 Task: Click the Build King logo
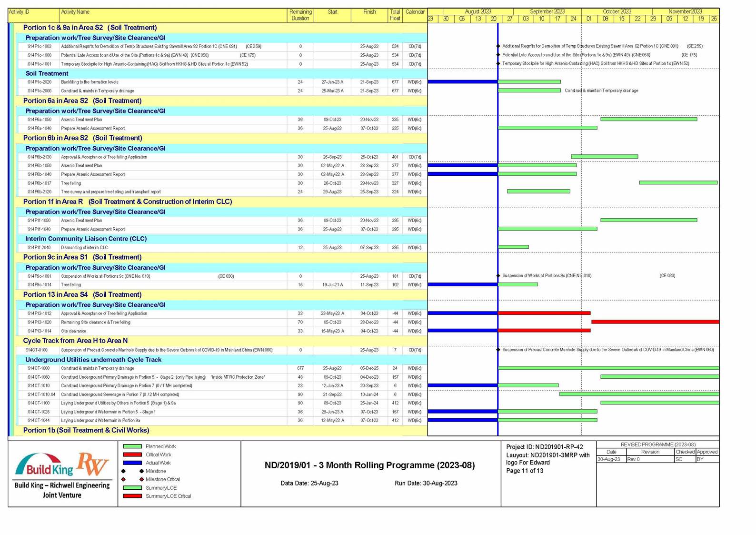pos(44,466)
